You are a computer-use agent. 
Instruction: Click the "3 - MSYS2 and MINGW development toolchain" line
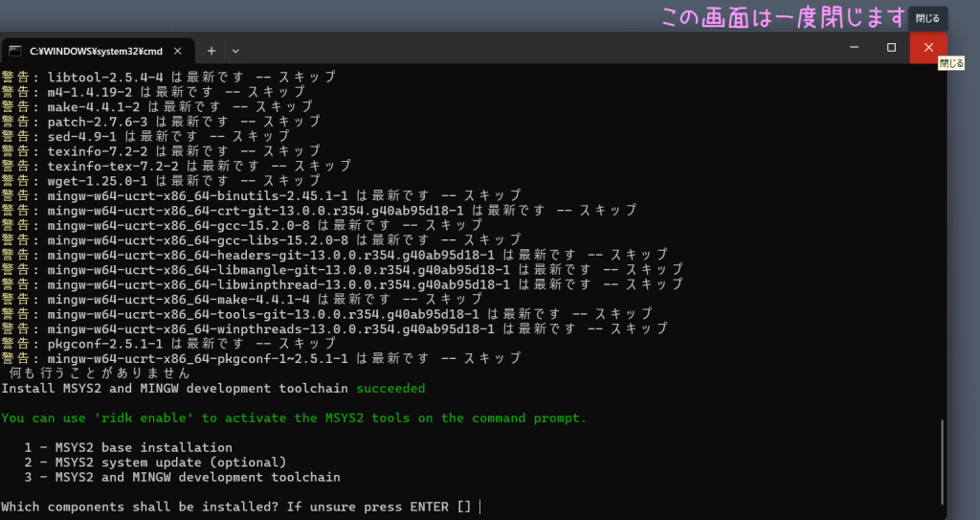(x=182, y=477)
